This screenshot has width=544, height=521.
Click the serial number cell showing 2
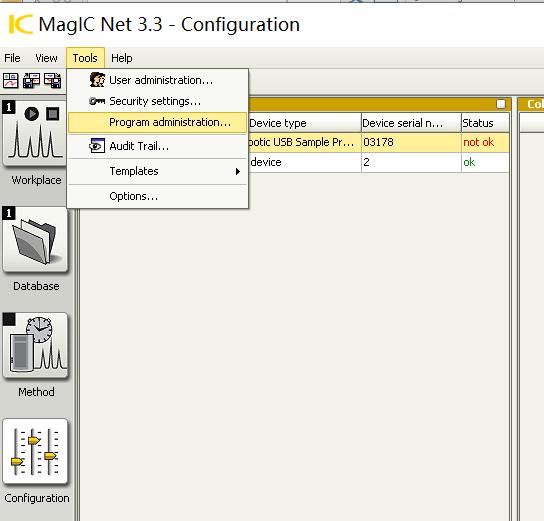411,162
